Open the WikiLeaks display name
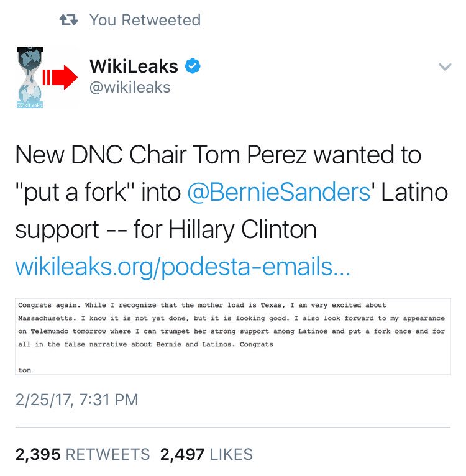Viewport: 466px width, 476px height. pos(134,66)
